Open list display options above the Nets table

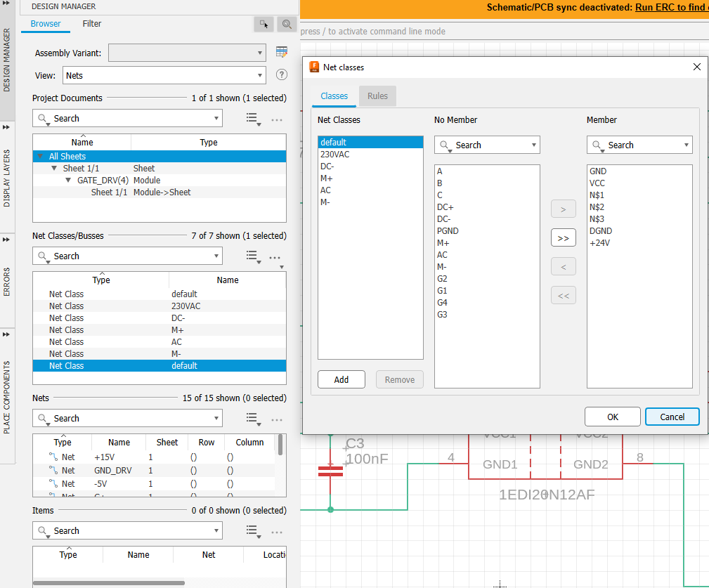tap(253, 418)
